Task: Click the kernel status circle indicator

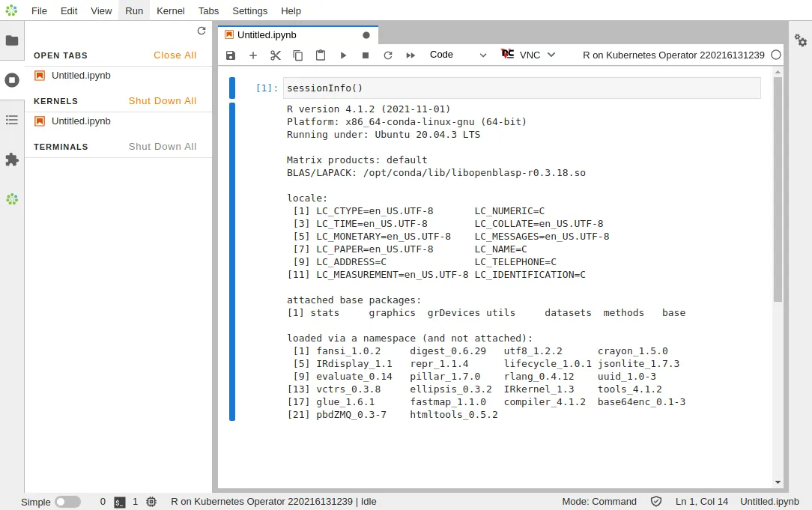Action: (x=776, y=55)
